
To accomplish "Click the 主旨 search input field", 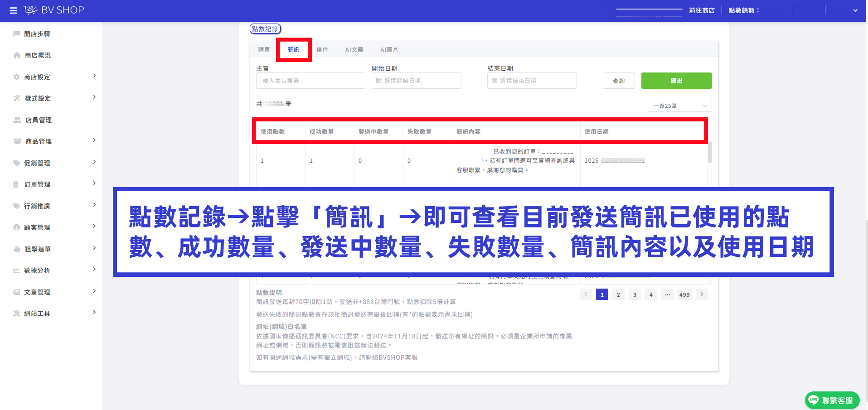I will [310, 81].
